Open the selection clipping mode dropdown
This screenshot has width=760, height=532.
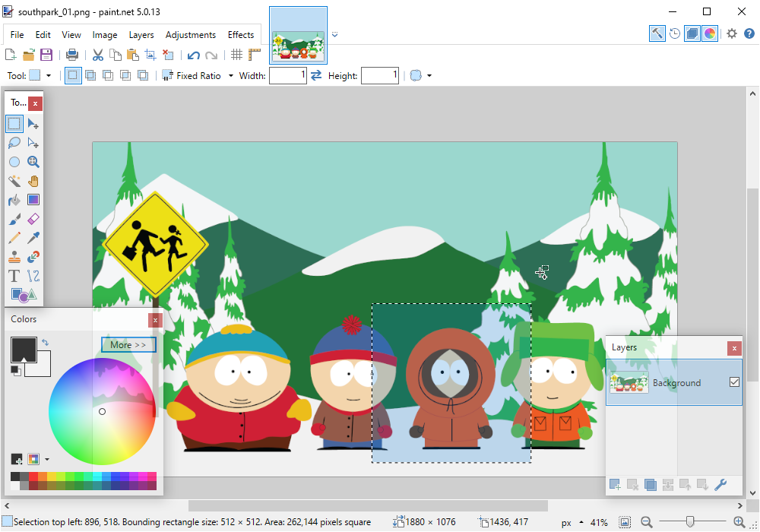click(x=429, y=75)
